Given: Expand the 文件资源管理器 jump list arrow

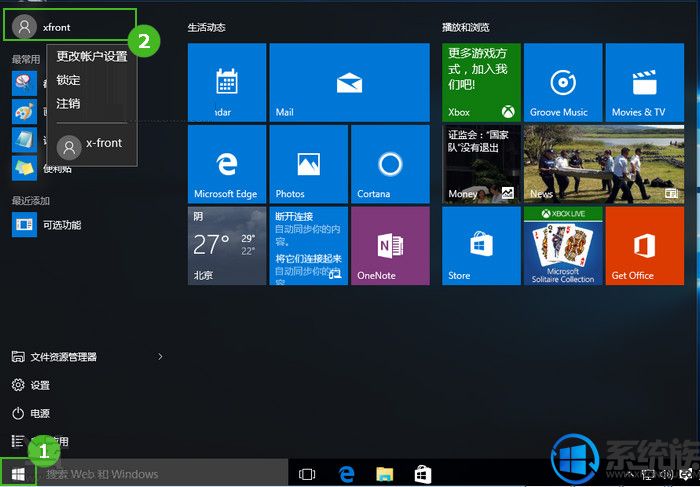Looking at the screenshot, I should point(160,357).
